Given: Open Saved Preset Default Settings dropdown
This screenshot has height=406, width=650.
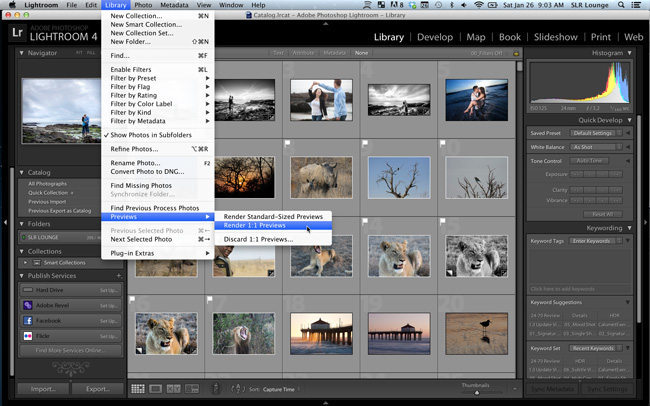Looking at the screenshot, I should tap(596, 133).
